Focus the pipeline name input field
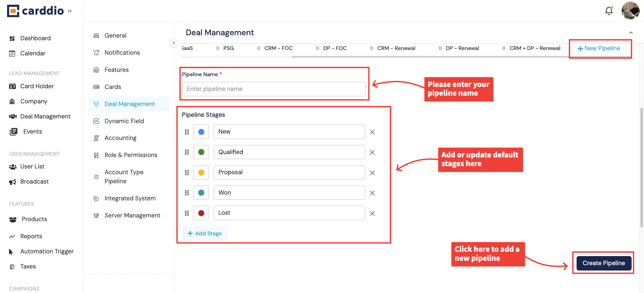This screenshot has height=293, width=644. point(274,89)
